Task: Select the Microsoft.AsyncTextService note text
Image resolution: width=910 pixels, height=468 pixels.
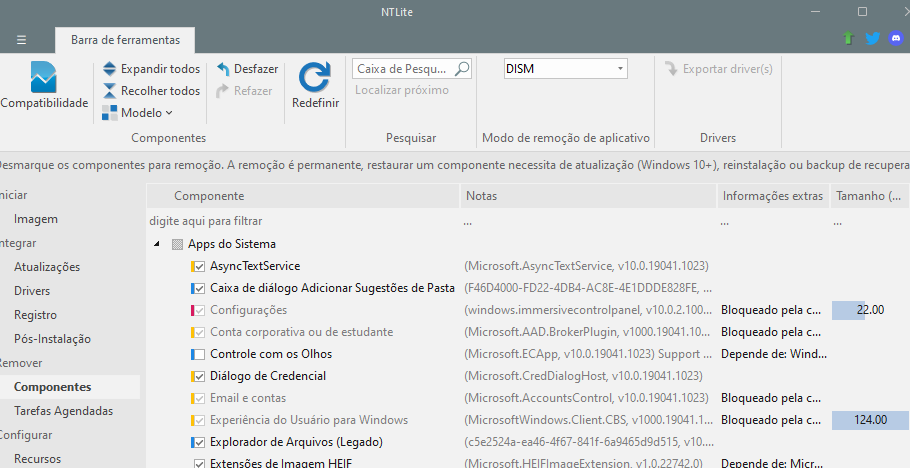Action: click(586, 266)
